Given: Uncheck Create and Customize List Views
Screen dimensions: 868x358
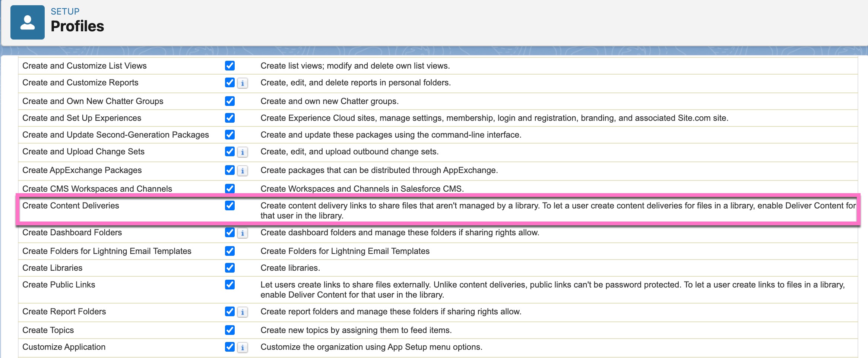Looking at the screenshot, I should point(230,66).
